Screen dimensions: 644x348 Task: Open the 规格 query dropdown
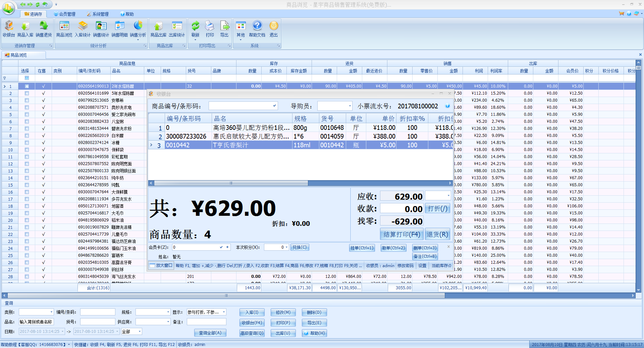click(x=168, y=312)
